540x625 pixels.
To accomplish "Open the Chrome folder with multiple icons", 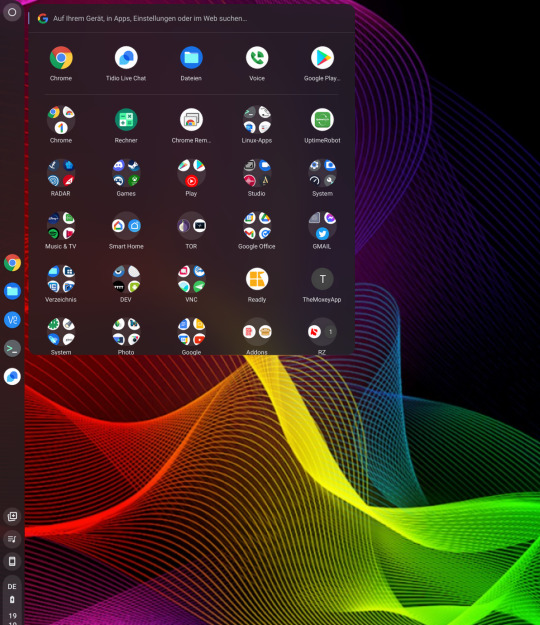I will [61, 120].
